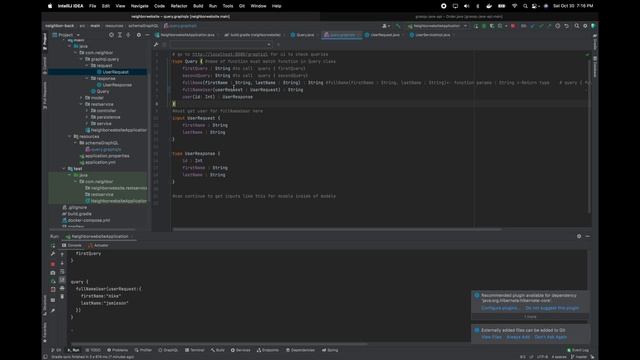The height and width of the screenshot is (360, 640).
Task: Open the GraphQL tool window button
Action: [168, 350]
